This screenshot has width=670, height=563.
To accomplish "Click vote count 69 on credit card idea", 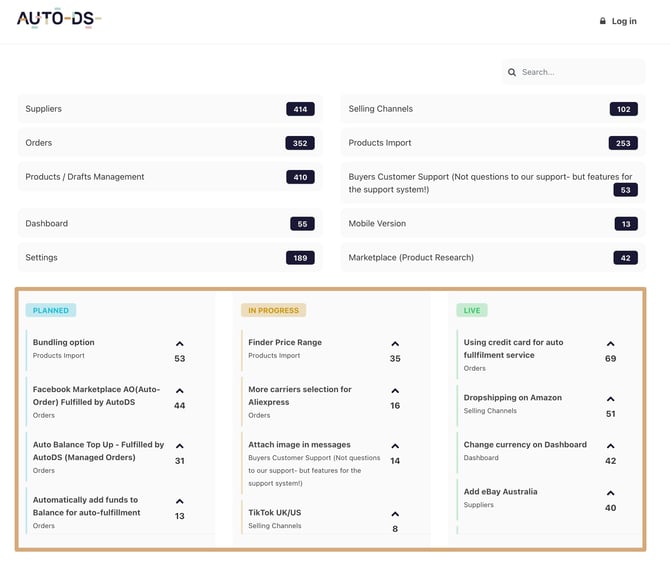I will [x=611, y=358].
